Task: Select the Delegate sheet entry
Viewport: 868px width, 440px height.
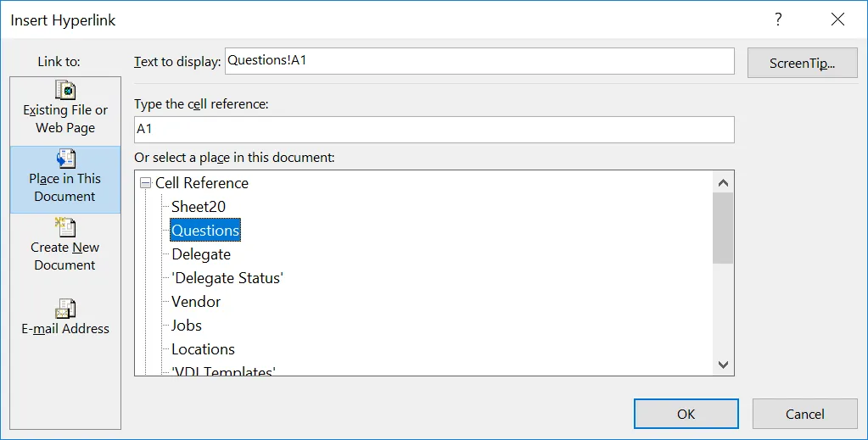Action: pos(201,254)
